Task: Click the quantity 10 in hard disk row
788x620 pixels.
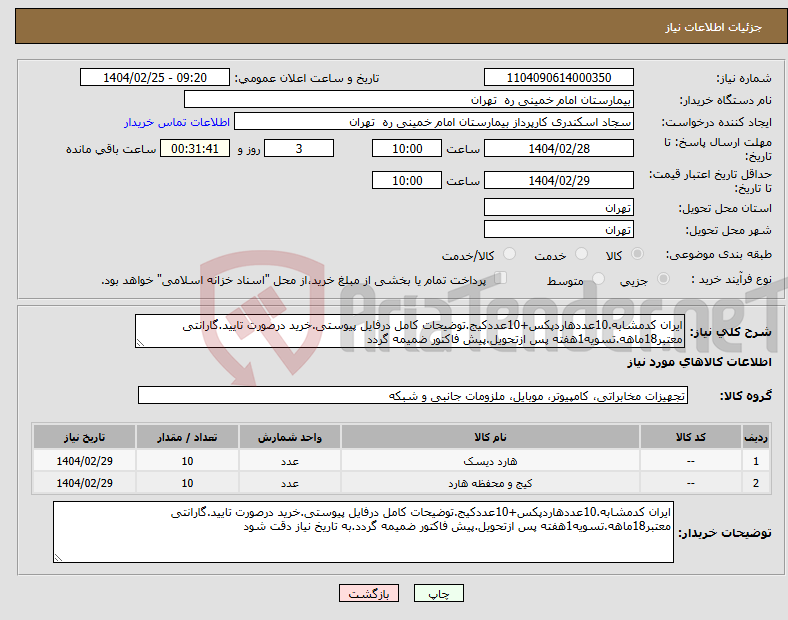Action: (187, 461)
